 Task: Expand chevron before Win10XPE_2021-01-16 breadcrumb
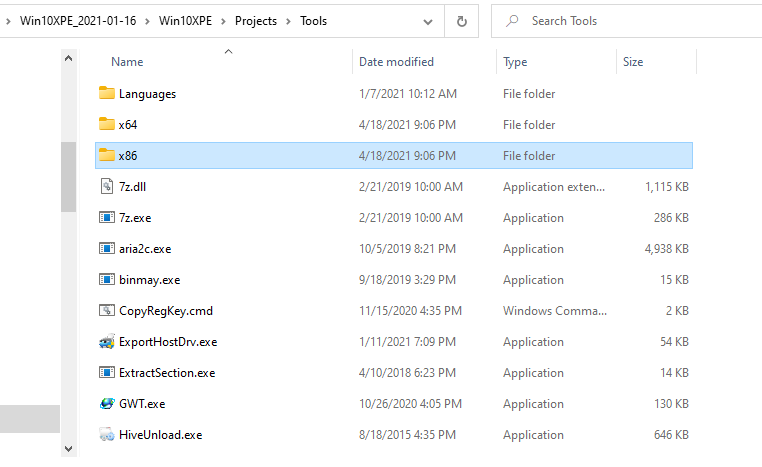[x=8, y=21]
